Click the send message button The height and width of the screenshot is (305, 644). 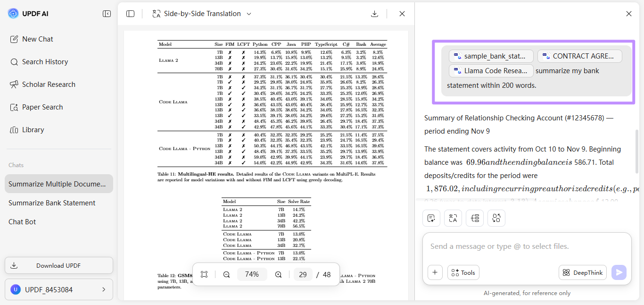pyautogui.click(x=619, y=272)
